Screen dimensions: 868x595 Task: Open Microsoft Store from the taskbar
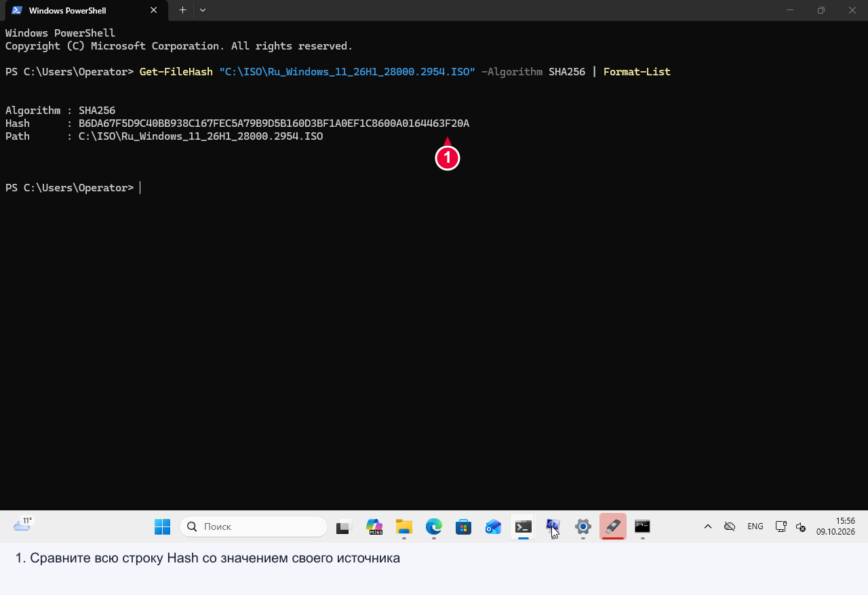click(x=464, y=526)
